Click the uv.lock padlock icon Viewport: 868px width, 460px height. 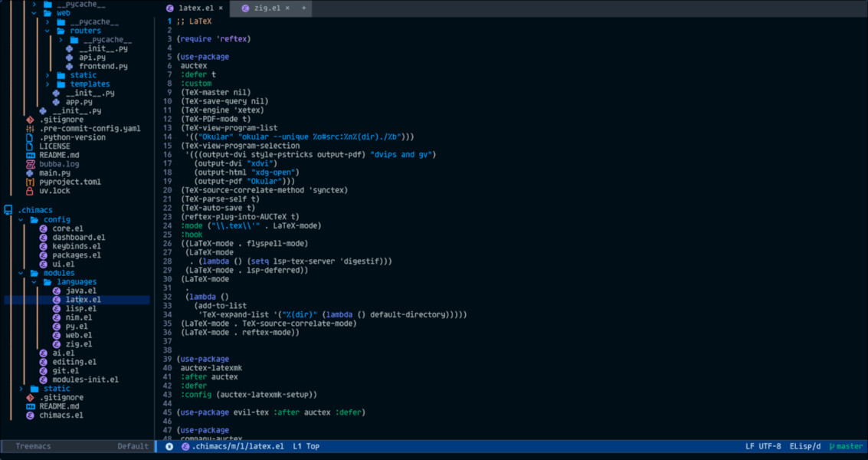[x=31, y=191]
